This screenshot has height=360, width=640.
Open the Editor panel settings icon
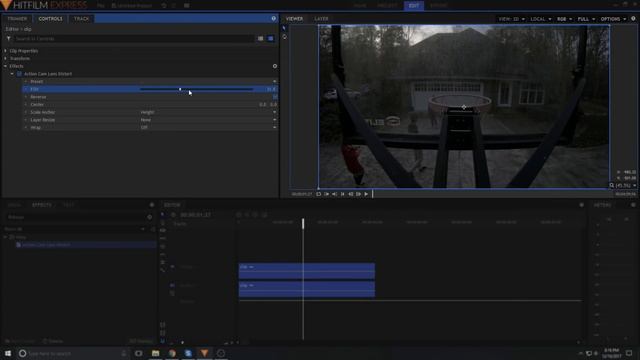click(581, 205)
